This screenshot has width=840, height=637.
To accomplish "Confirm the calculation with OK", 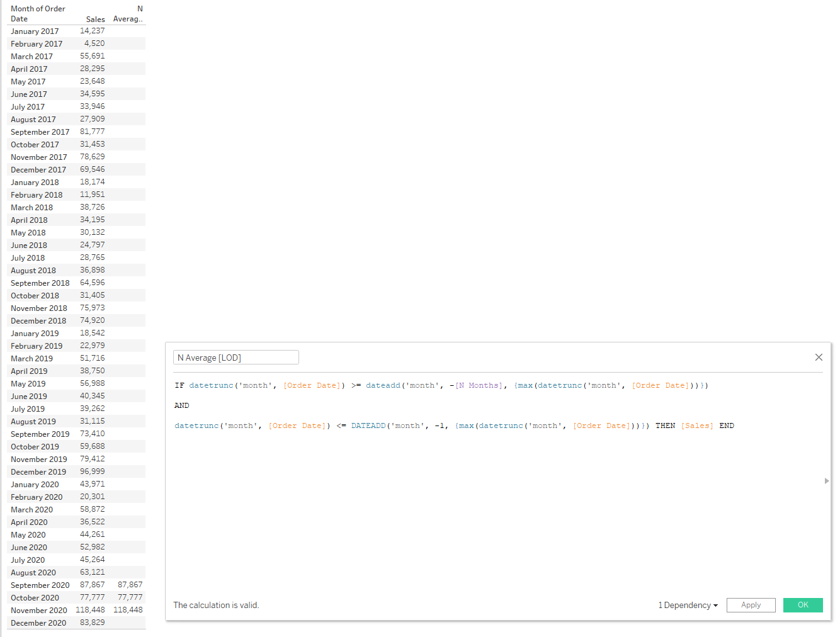I will coord(803,605).
